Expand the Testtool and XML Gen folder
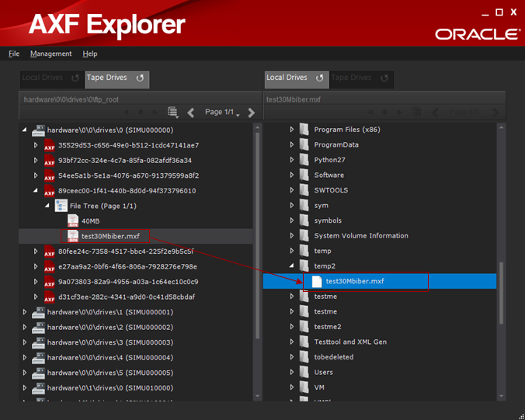The image size is (525, 420). [292, 342]
